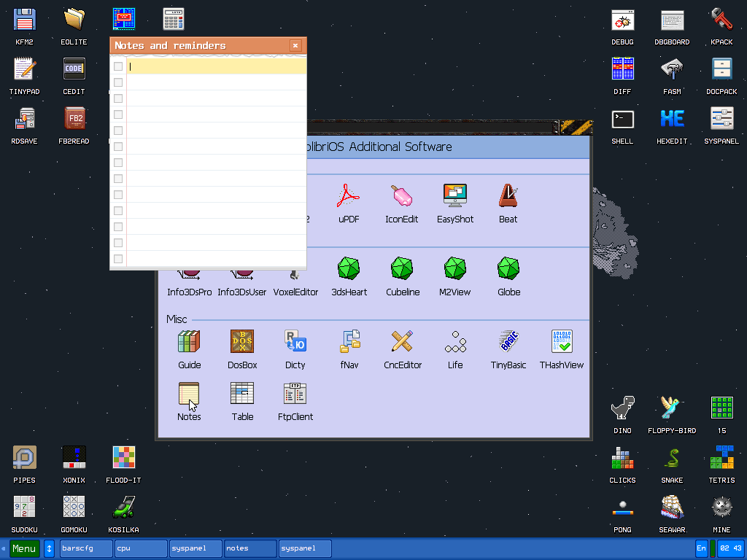Viewport: 747px width, 560px height.
Task: Open Notes icon in Misc section
Action: coord(189,393)
